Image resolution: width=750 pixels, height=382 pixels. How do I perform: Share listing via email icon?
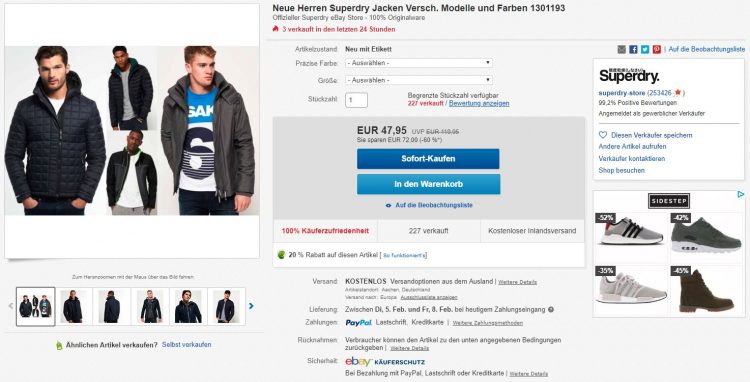pyautogui.click(x=621, y=49)
